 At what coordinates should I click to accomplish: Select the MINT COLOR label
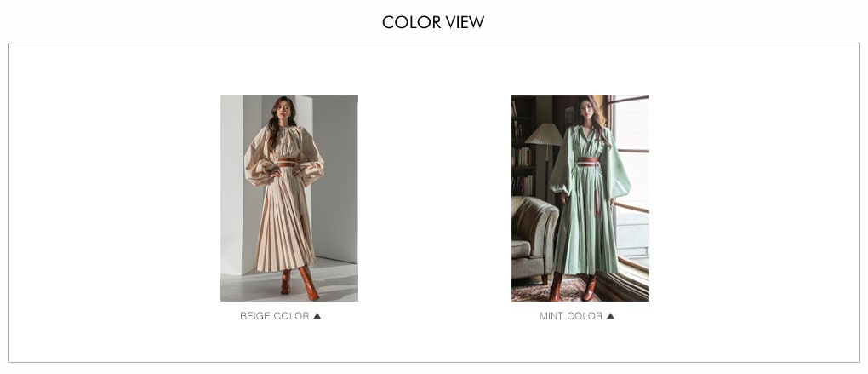[x=571, y=316]
